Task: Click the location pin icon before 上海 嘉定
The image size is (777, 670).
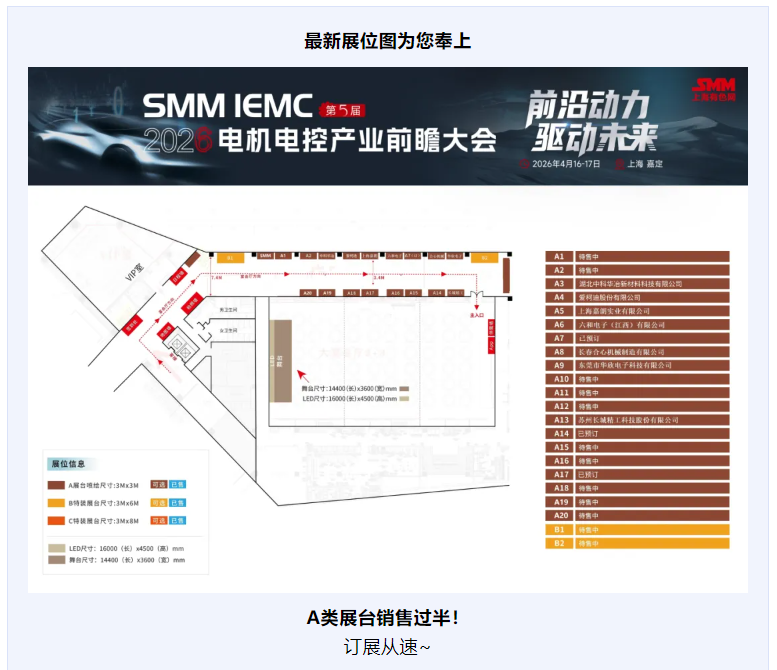Action: [619, 164]
